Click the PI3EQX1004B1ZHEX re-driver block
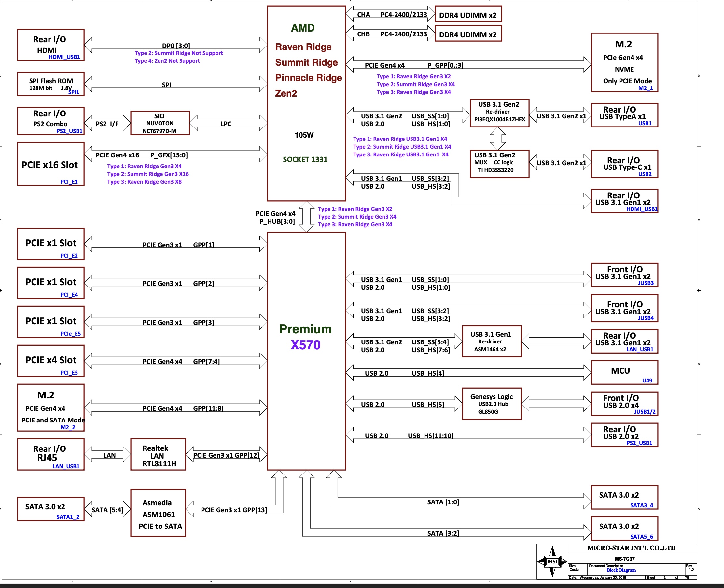Screen dimensions: 724x588 point(499,113)
